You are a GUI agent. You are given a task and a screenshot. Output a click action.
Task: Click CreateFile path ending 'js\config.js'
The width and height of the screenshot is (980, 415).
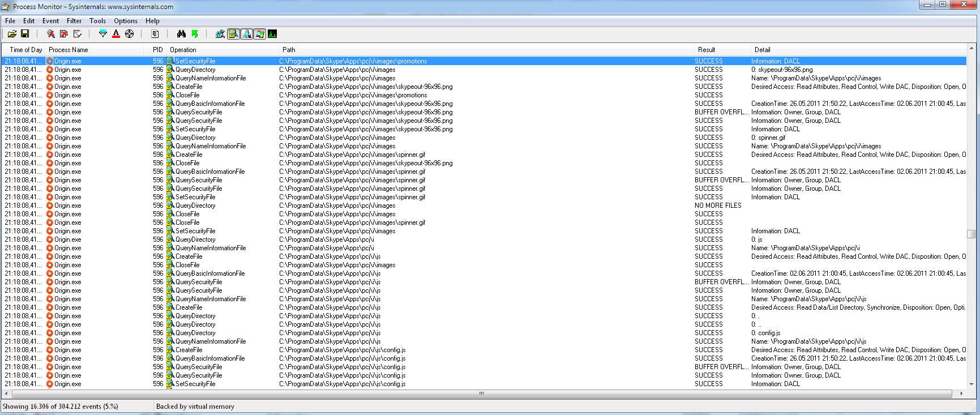[x=342, y=350]
